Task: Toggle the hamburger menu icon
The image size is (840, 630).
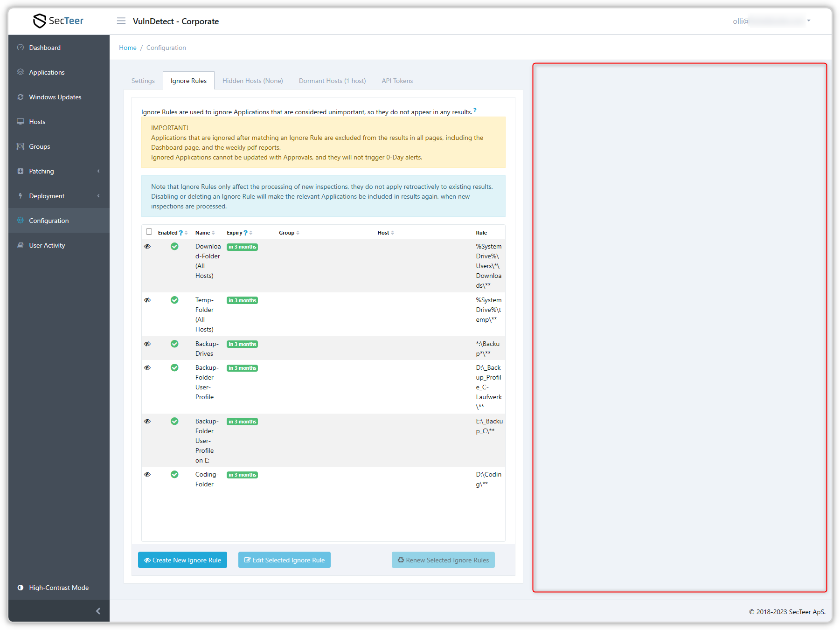Action: (x=121, y=21)
